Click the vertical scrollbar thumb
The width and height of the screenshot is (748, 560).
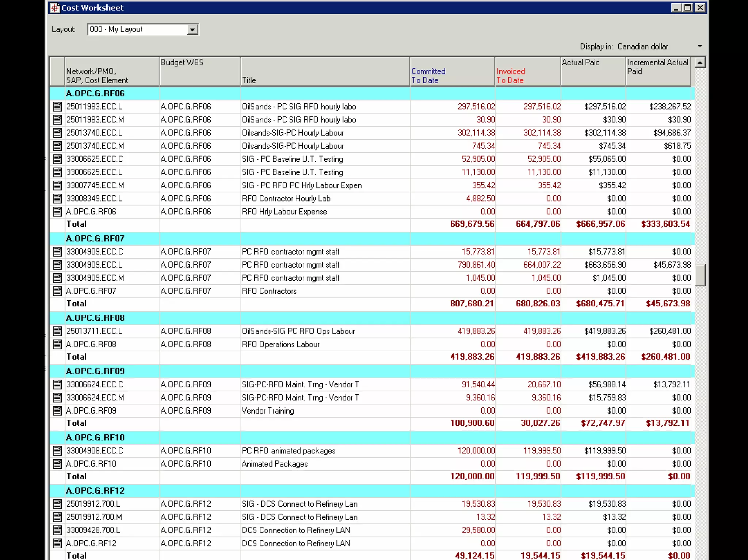pyautogui.click(x=700, y=275)
